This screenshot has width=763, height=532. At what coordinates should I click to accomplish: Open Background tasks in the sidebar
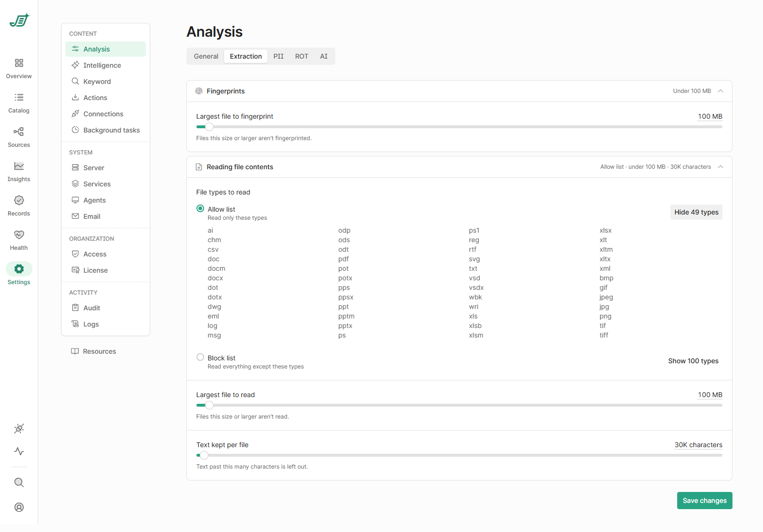pos(105,130)
